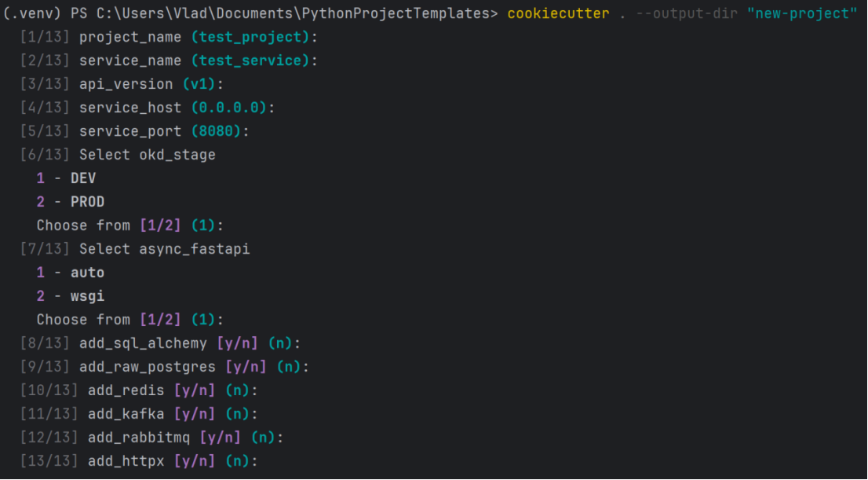Click the --output-dir flag text

pyautogui.click(x=687, y=14)
